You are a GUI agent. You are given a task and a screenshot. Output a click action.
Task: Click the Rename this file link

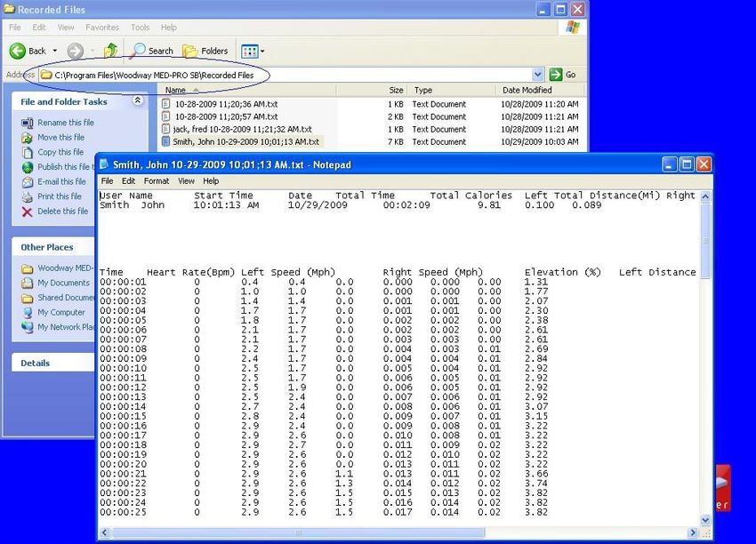(x=66, y=123)
